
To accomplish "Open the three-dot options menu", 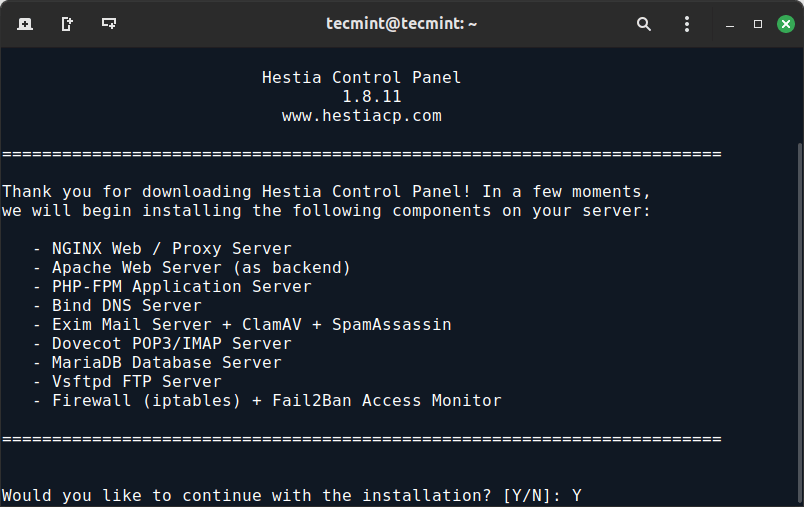I will 687,24.
